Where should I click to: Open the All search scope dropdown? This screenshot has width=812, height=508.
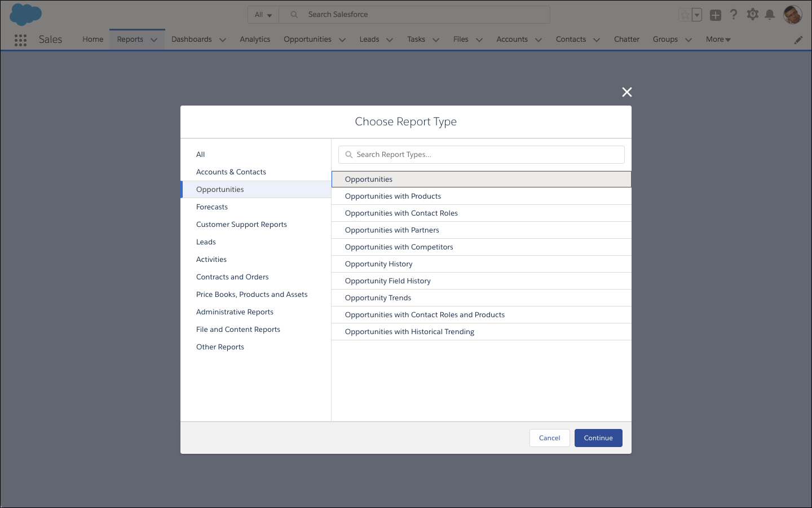pos(263,15)
